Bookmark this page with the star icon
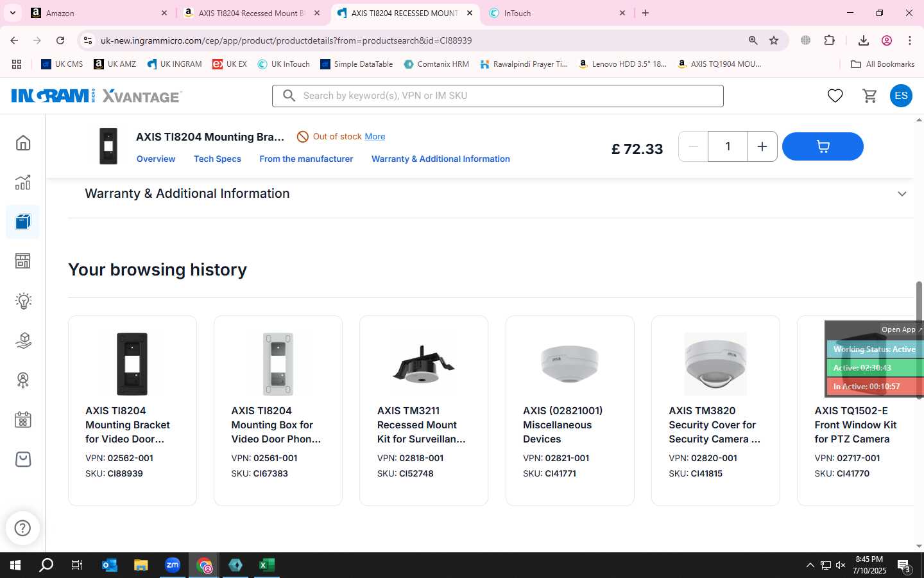Image resolution: width=924 pixels, height=578 pixels. [x=774, y=40]
